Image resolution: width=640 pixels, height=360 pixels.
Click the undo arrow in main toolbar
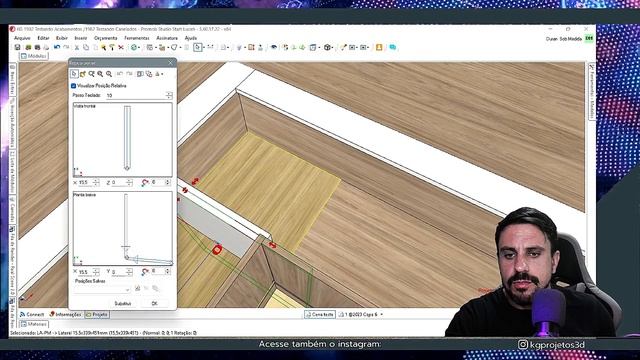click(57, 47)
